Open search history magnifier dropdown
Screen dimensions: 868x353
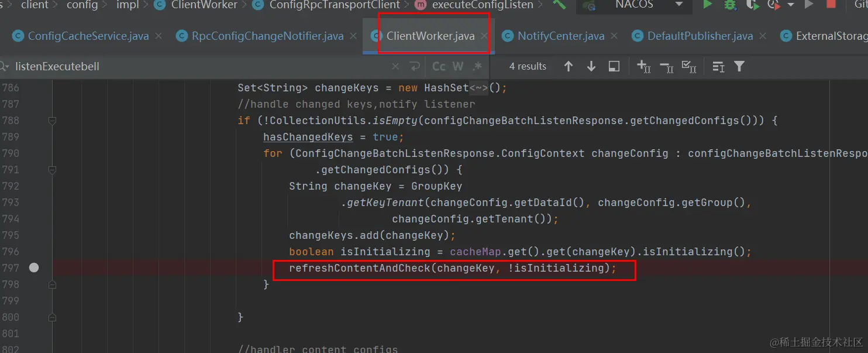pyautogui.click(x=5, y=67)
